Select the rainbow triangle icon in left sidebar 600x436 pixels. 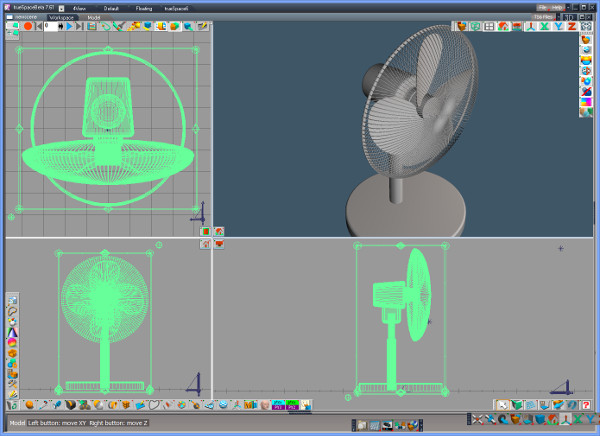coord(13,332)
